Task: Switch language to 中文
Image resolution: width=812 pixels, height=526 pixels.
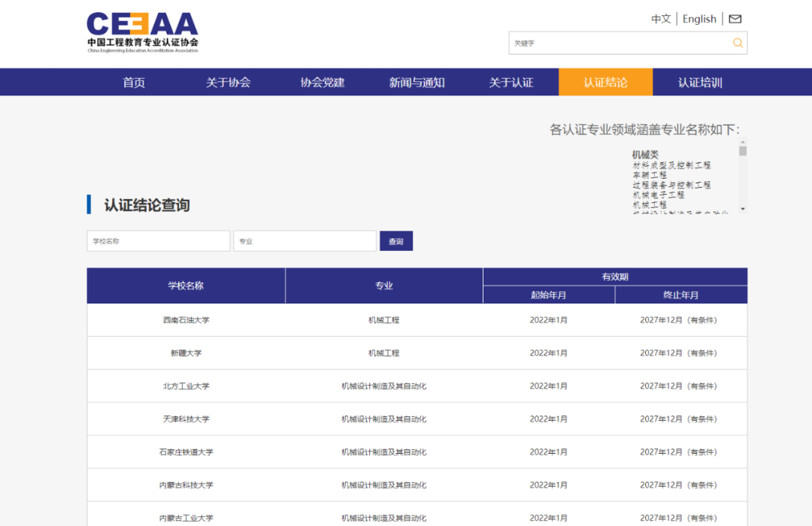Action: (661, 19)
